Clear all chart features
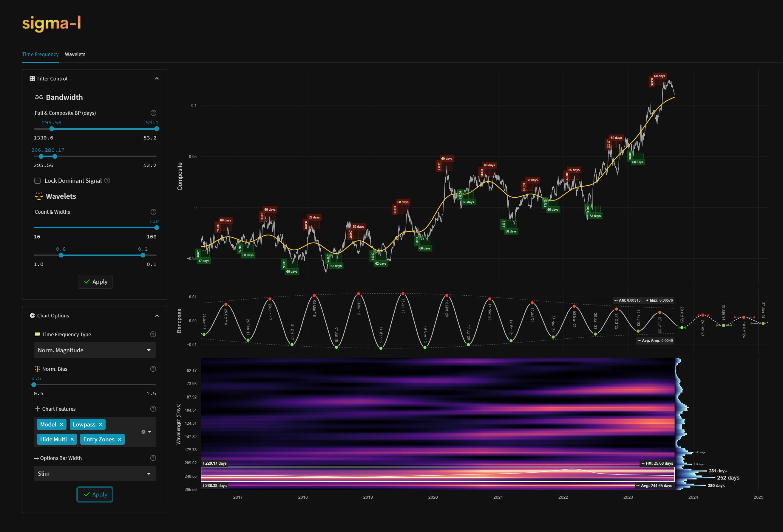Screen dimensions: 783x532 pyautogui.click(x=143, y=432)
